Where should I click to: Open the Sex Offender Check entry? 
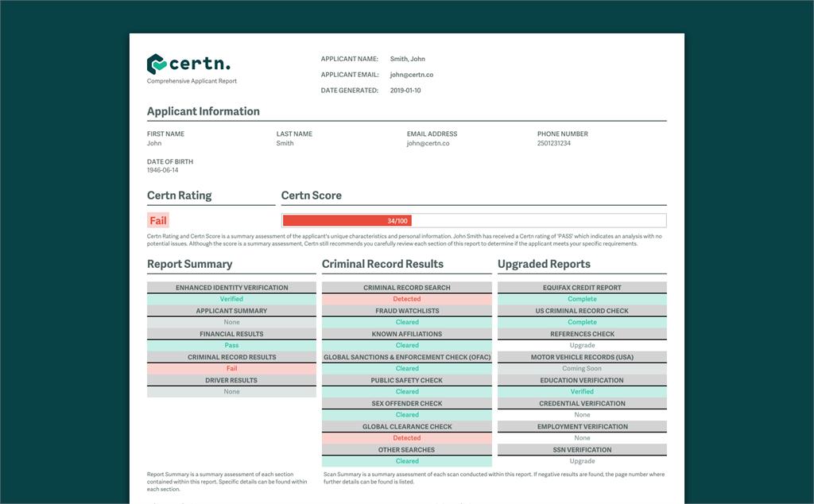(406, 403)
